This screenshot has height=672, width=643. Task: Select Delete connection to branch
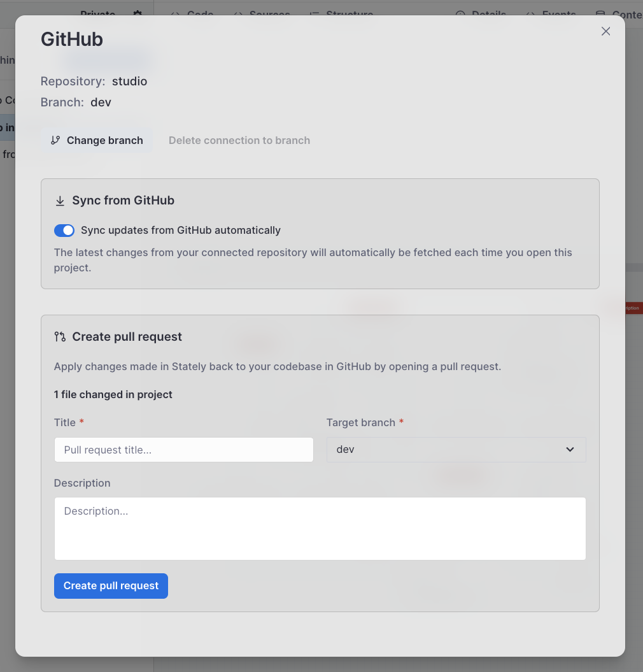click(239, 140)
